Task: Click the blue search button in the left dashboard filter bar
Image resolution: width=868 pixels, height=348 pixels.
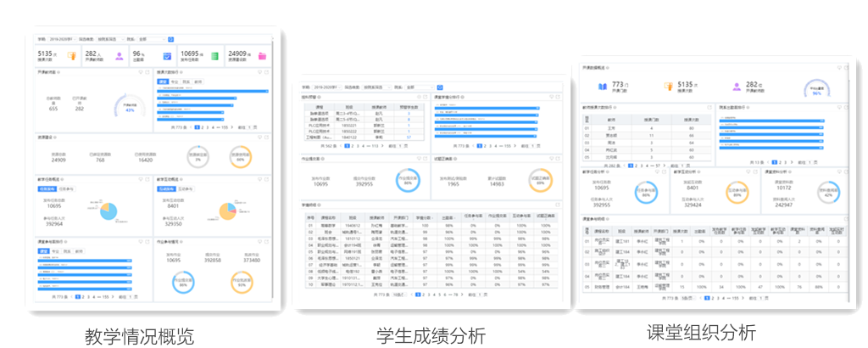Action: click(170, 39)
